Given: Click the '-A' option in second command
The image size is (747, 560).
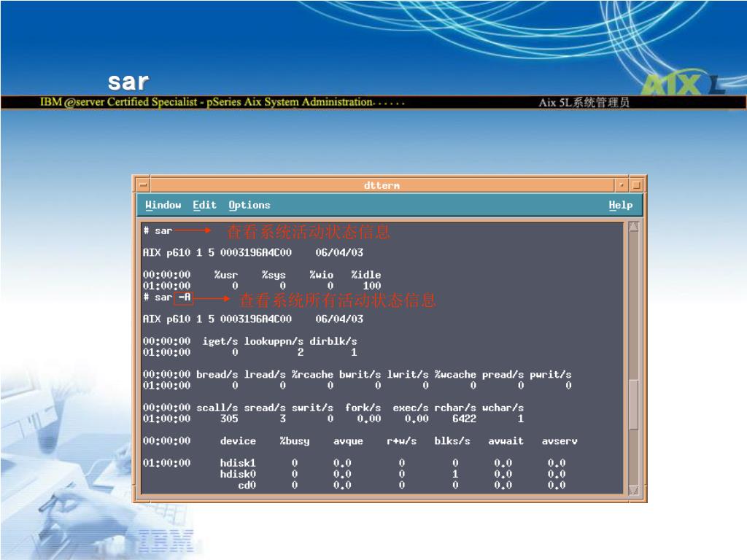Looking at the screenshot, I should pyautogui.click(x=184, y=297).
